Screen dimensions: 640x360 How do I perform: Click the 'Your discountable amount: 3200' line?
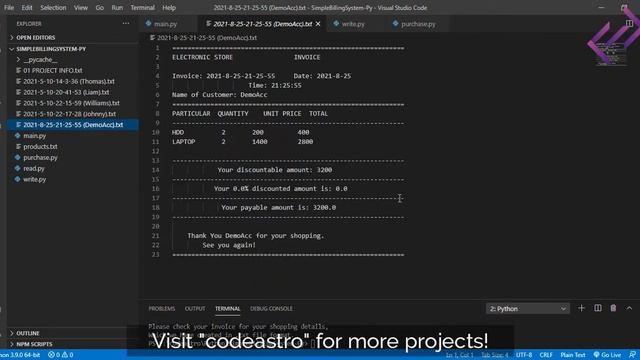(275, 170)
